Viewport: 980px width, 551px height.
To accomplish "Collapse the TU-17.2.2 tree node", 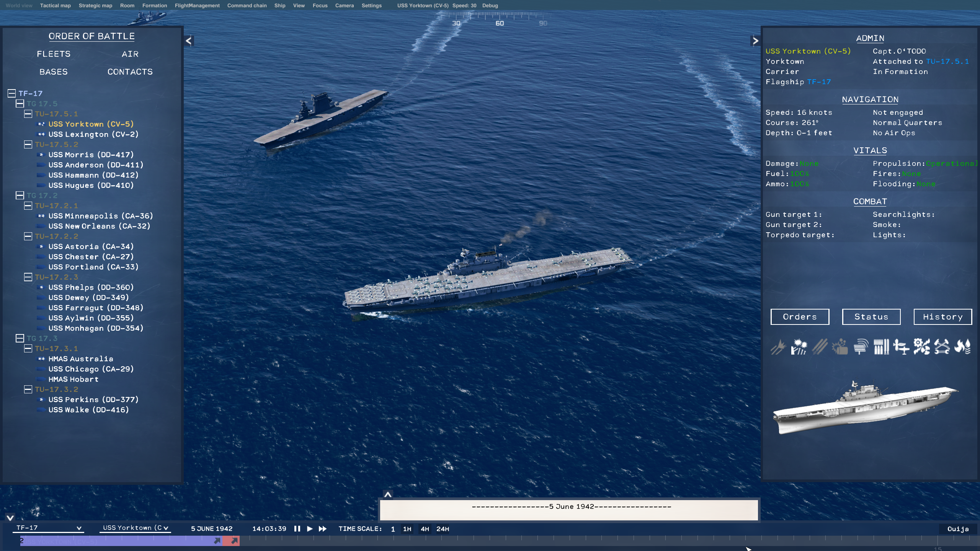I will tap(28, 236).
